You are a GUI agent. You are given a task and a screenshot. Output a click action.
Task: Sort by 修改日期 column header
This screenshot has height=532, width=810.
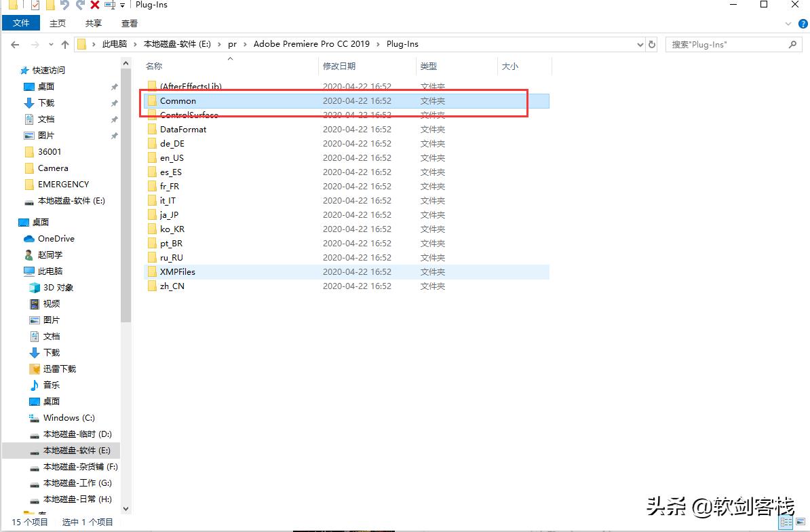point(339,66)
